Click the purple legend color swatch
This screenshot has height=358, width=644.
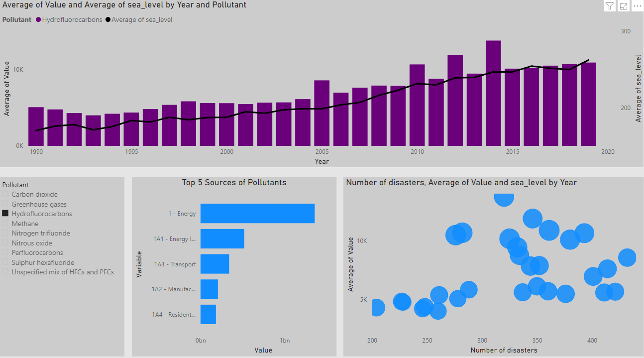[x=39, y=19]
